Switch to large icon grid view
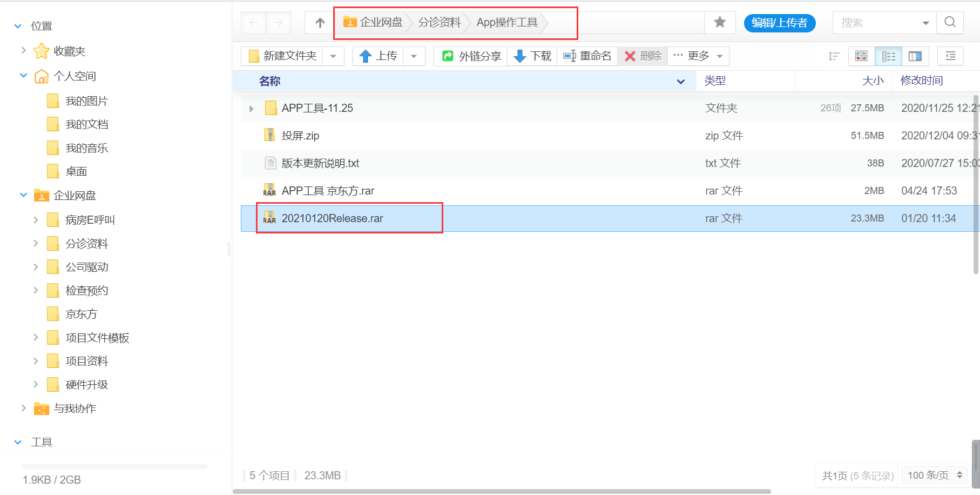Viewport: 980px width, 495px height. 861,56
